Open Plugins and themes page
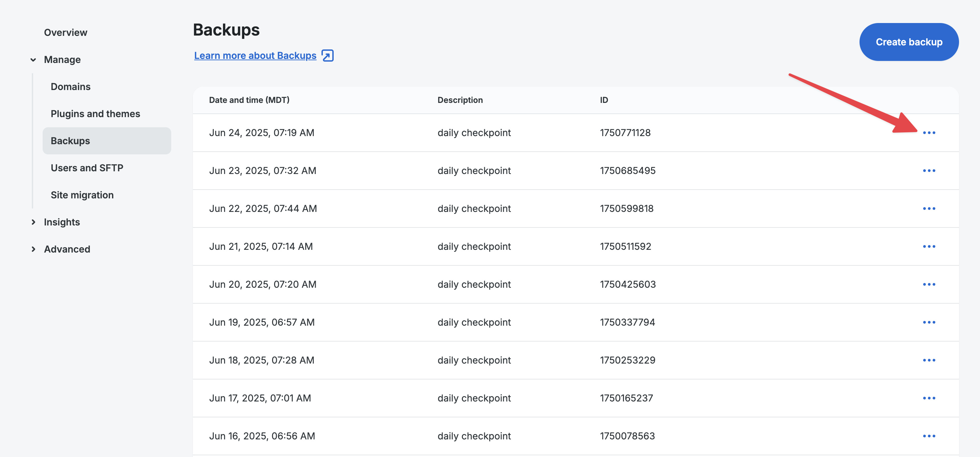 point(95,114)
